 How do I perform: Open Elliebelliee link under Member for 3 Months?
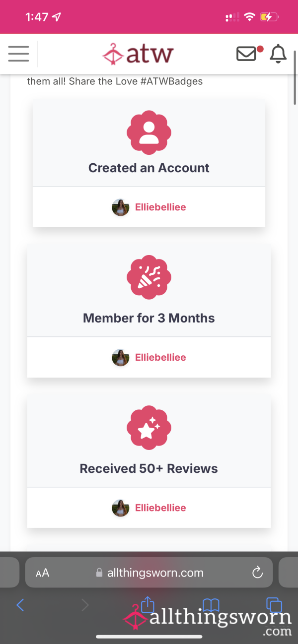pyautogui.click(x=160, y=357)
